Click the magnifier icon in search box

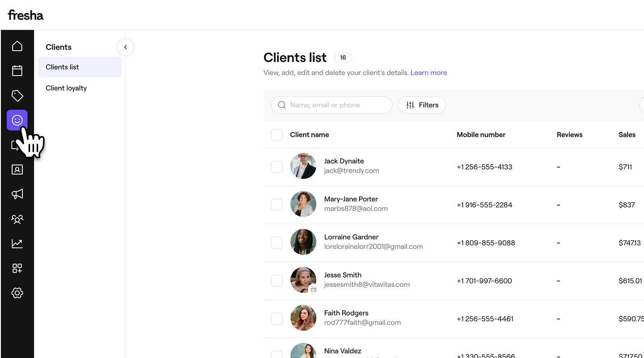[282, 105]
